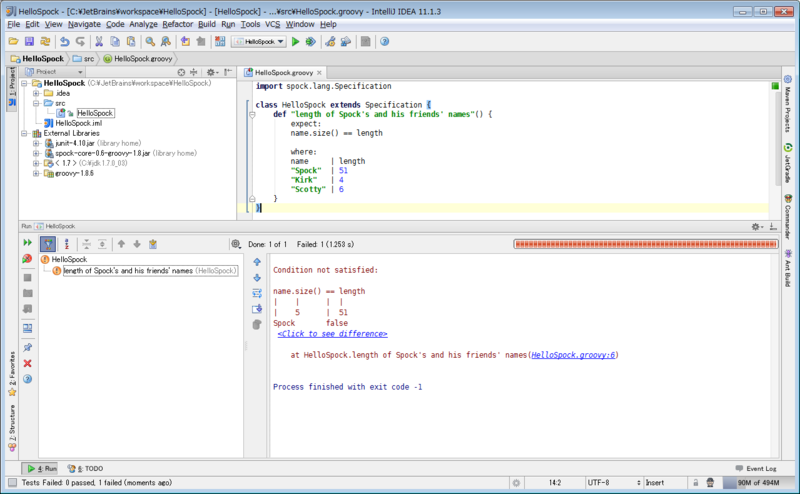
Task: Click the Make Project icon
Action: tap(220, 41)
